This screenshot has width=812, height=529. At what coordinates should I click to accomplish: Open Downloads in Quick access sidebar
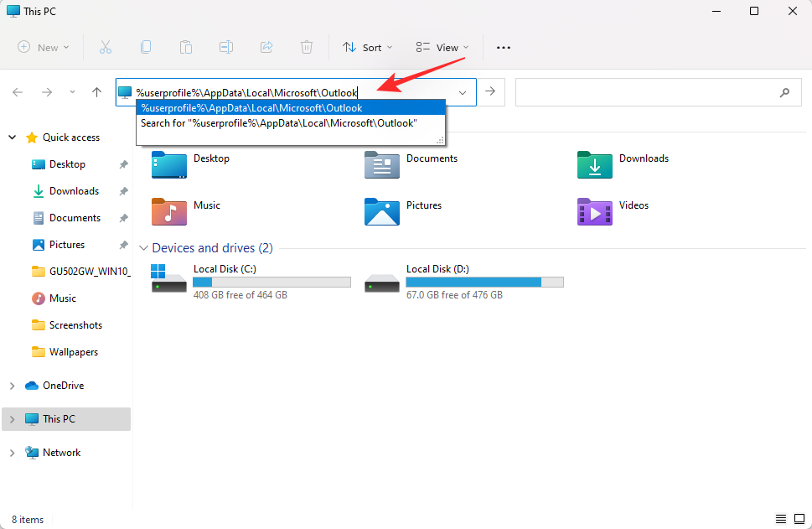click(x=74, y=191)
